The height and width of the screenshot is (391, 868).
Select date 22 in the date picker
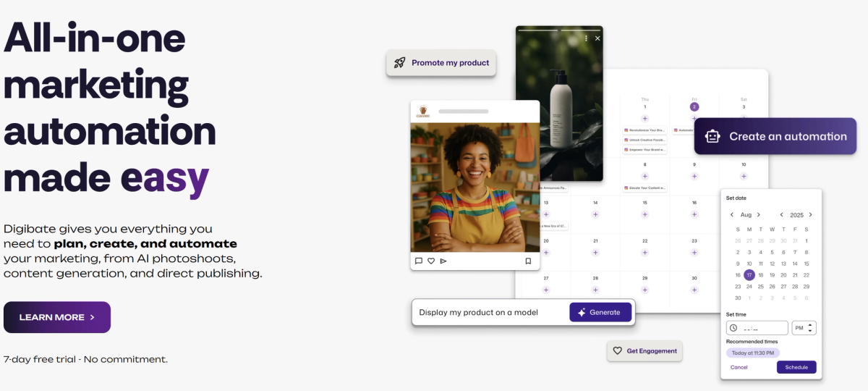[x=807, y=275]
